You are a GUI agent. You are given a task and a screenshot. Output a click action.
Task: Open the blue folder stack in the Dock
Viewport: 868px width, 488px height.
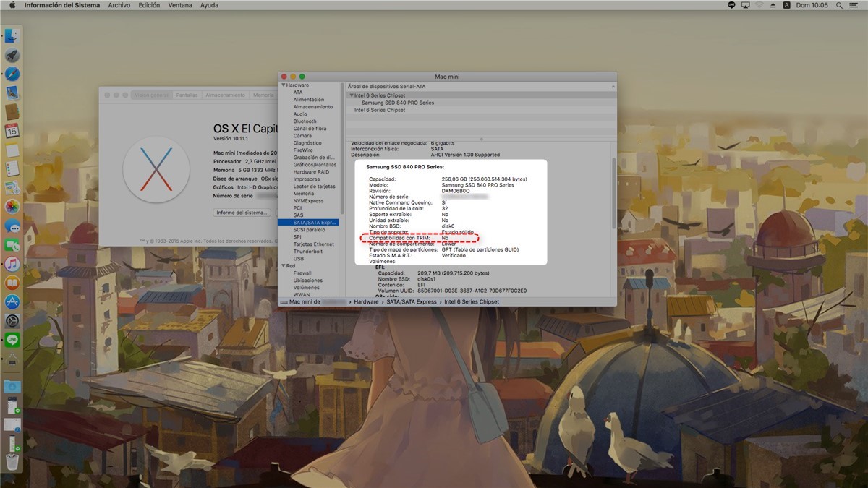coord(12,386)
